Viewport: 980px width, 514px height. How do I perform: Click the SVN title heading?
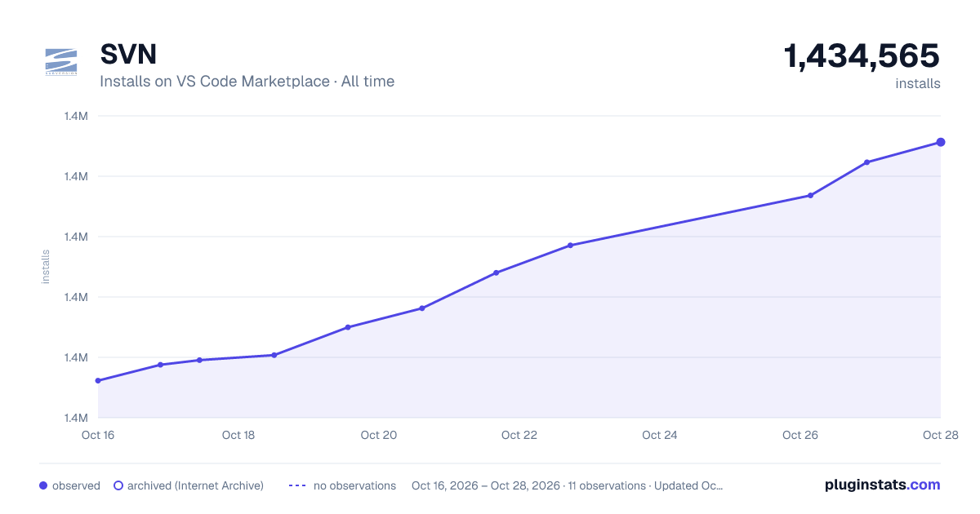click(128, 54)
